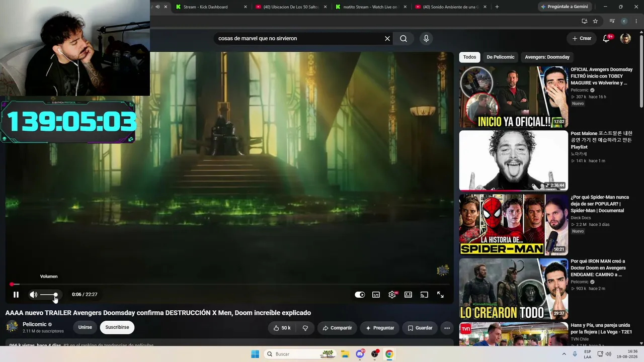The height and width of the screenshot is (362, 644).
Task: Adjust the video volume slider
Action: point(49,295)
